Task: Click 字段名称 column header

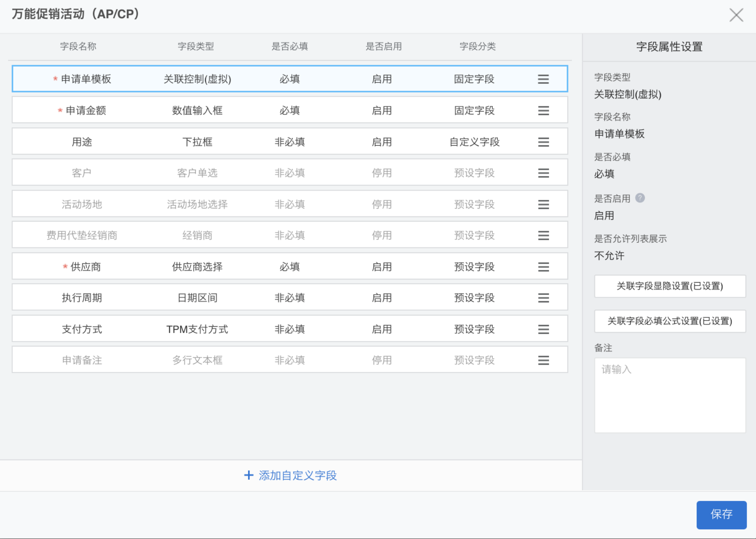Action: coord(78,46)
